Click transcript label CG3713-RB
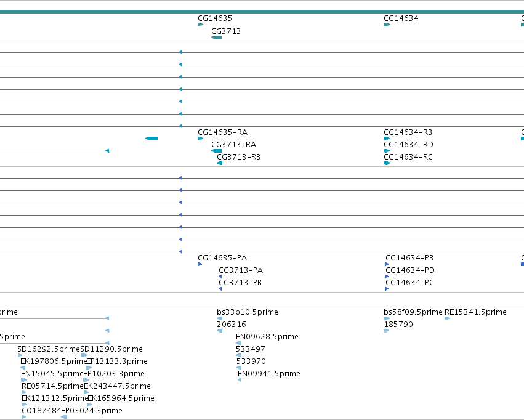Image resolution: width=524 pixels, height=420 pixels. click(238, 157)
